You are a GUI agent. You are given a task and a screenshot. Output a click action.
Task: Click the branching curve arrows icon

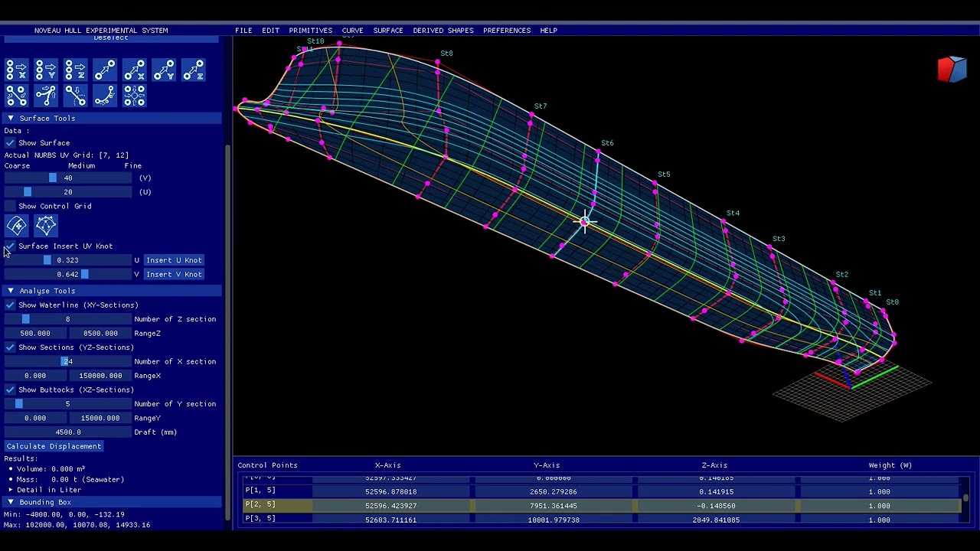click(x=45, y=96)
